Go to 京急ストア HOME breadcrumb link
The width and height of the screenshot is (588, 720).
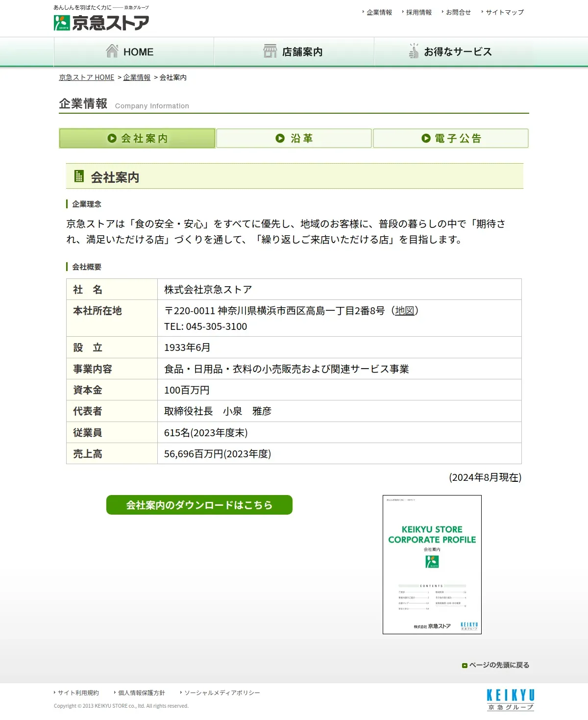[x=87, y=77]
